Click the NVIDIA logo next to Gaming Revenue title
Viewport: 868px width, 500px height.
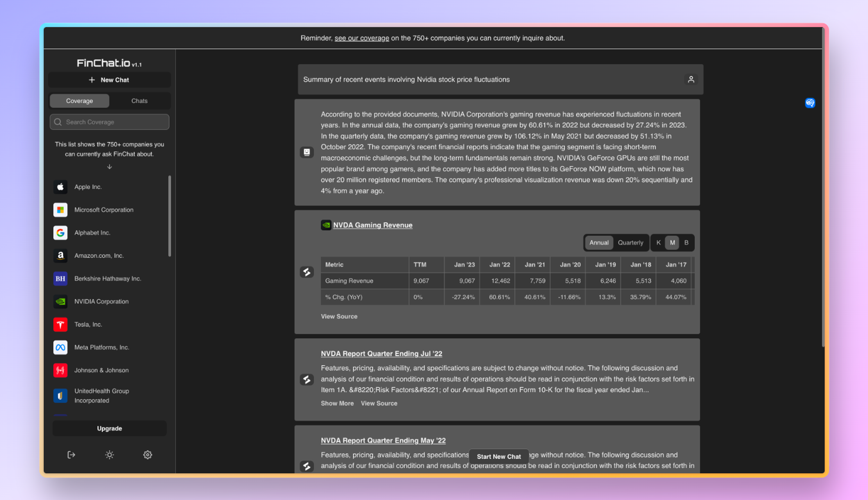click(x=326, y=225)
